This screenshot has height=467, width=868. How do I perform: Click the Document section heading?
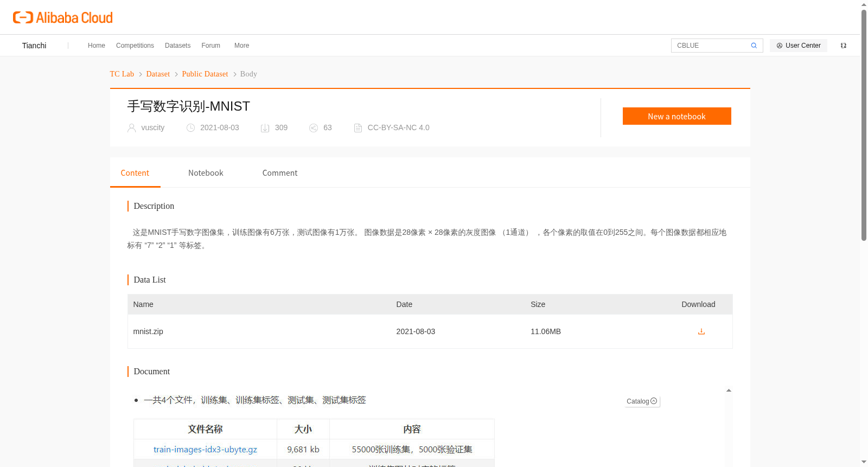(x=152, y=372)
